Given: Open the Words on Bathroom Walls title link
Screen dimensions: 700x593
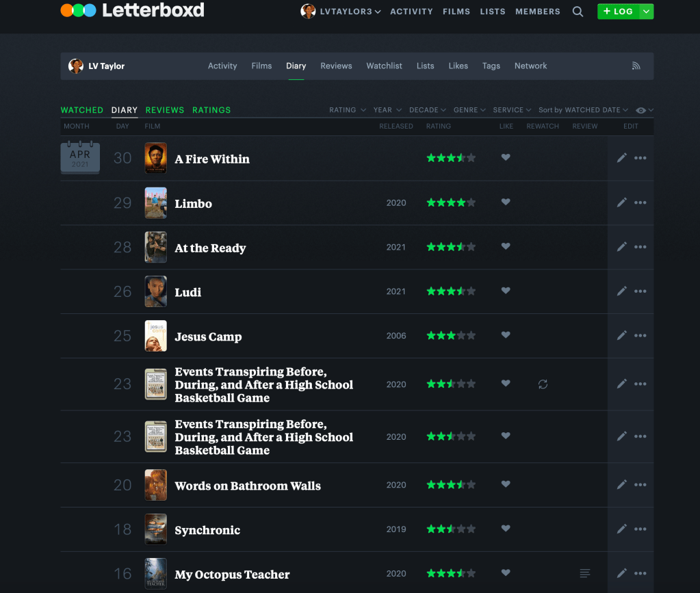Looking at the screenshot, I should point(248,486).
